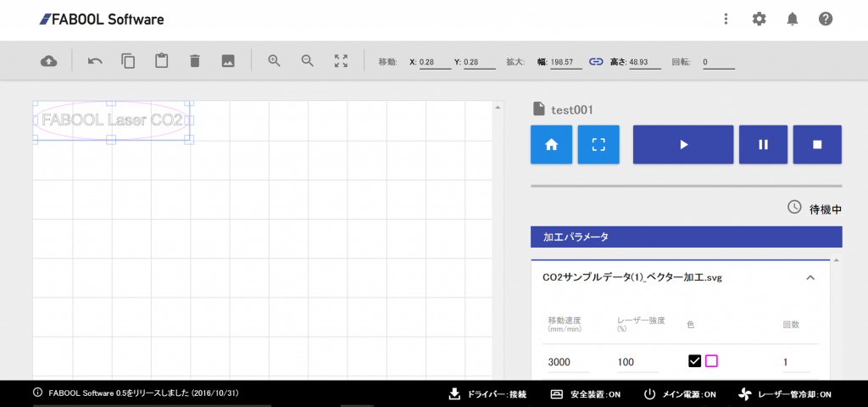
Task: Click the laser tube cooling fan icon
Action: click(x=745, y=394)
